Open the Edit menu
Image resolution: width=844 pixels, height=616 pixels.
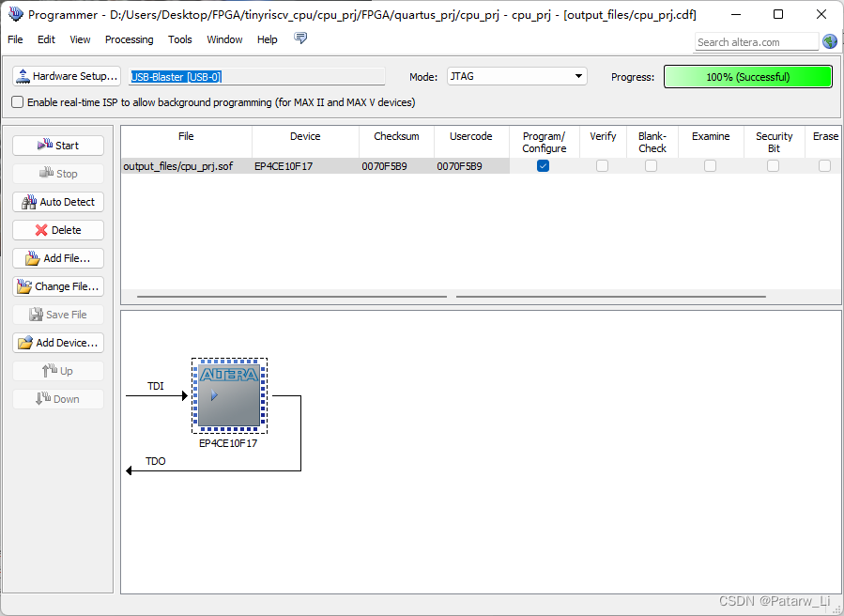pyautogui.click(x=46, y=39)
